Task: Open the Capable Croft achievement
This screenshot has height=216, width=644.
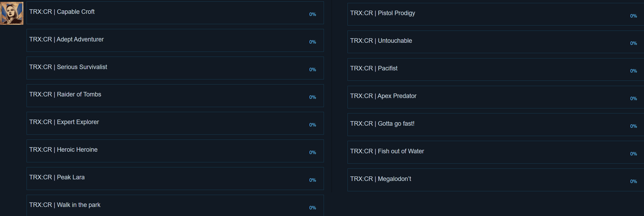Action: pyautogui.click(x=62, y=12)
